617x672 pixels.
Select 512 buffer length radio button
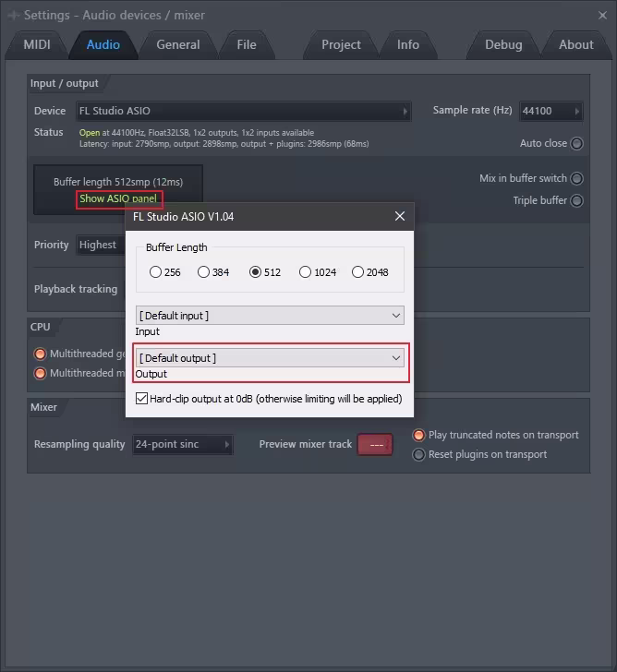click(255, 272)
